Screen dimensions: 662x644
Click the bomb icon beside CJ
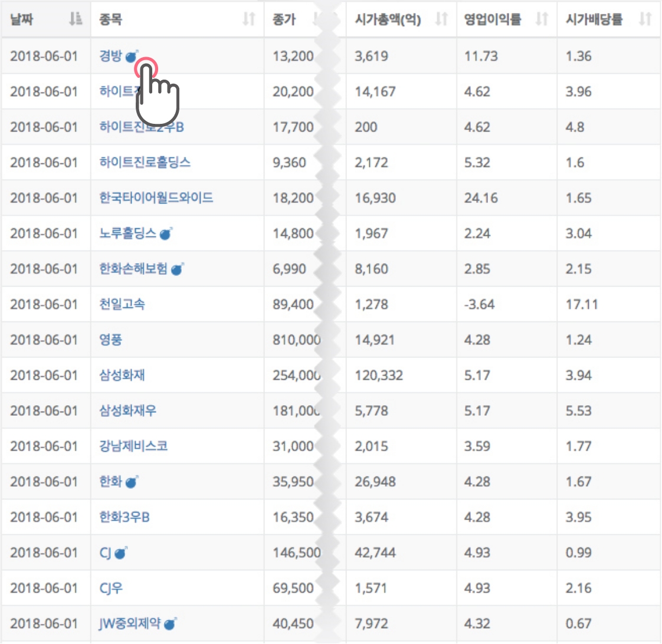pos(121,553)
